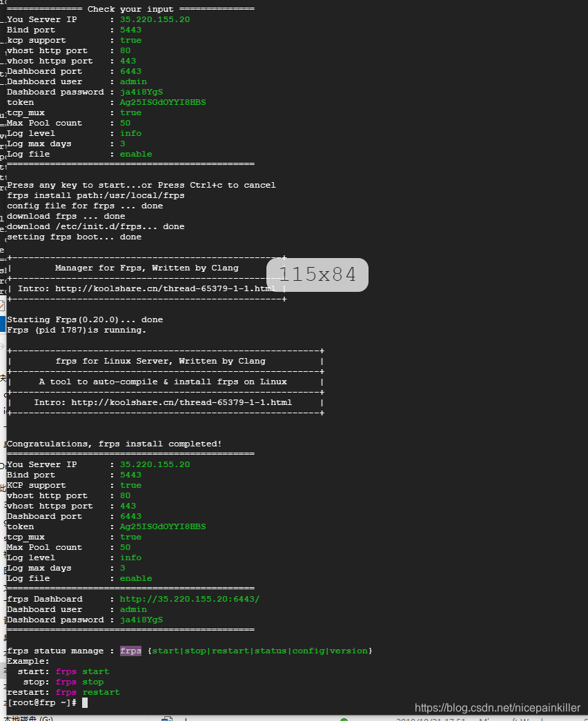
Task: Select vhost https port 443 in completed summary
Action: [x=128, y=506]
